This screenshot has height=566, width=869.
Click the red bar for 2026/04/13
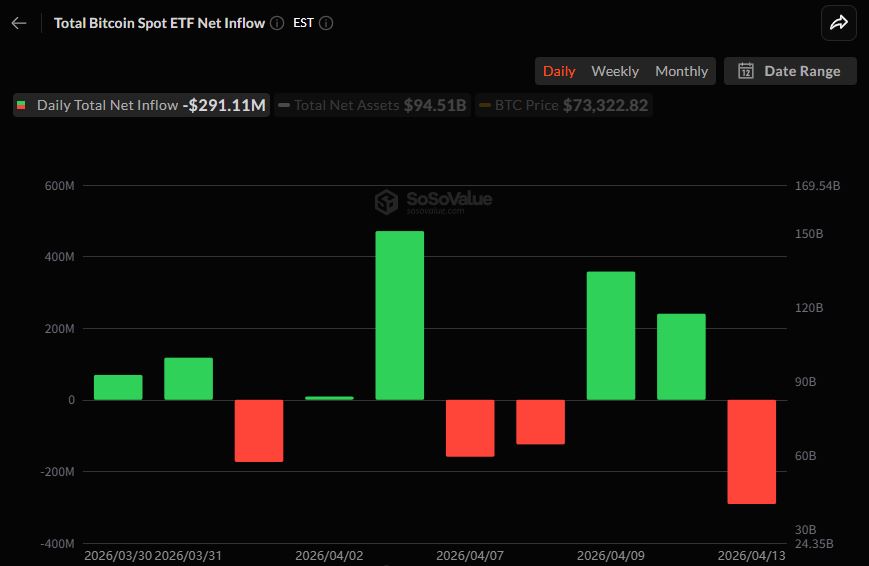point(751,451)
